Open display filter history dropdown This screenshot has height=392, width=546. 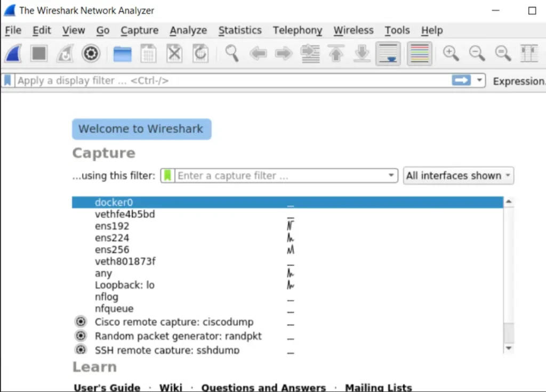(479, 80)
